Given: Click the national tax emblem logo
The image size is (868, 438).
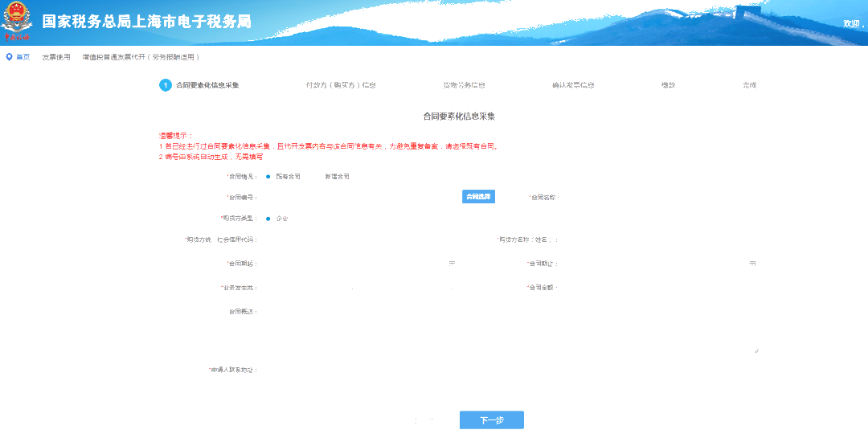Looking at the screenshot, I should click(17, 21).
